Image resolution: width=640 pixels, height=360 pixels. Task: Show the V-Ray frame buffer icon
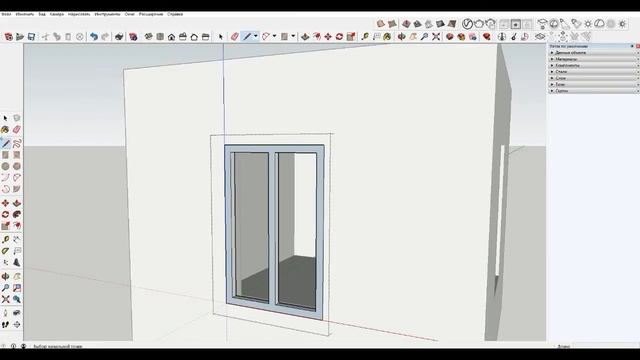click(x=516, y=24)
